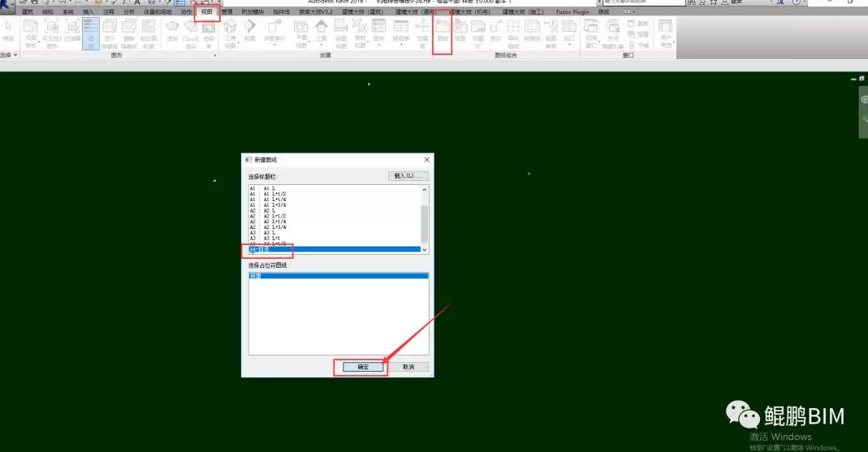Select the 'A1 : A1 L+3/4' row

coord(335,205)
